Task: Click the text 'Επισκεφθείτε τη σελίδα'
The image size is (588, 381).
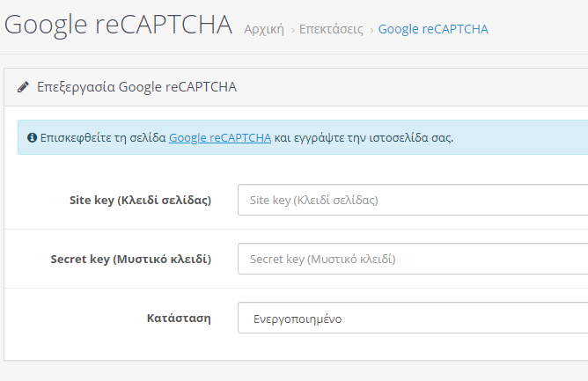Action: pyautogui.click(x=103, y=137)
